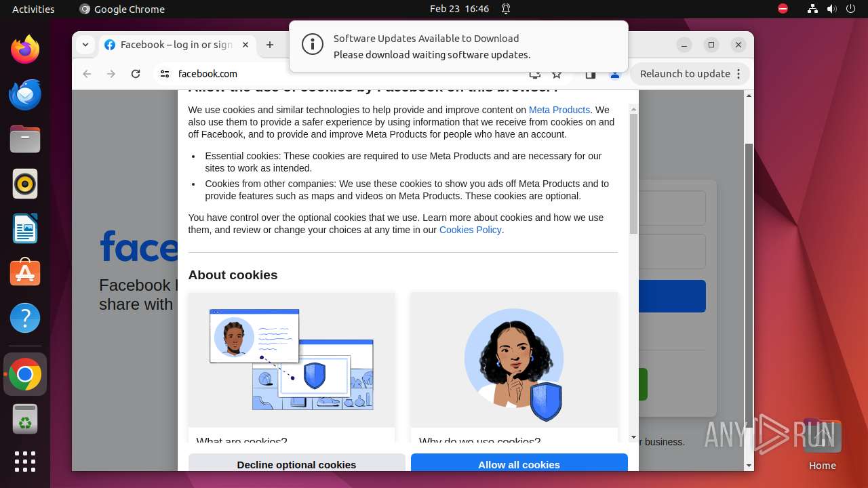868x488 pixels.
Task: Click Decline optional cookies button
Action: 296,464
